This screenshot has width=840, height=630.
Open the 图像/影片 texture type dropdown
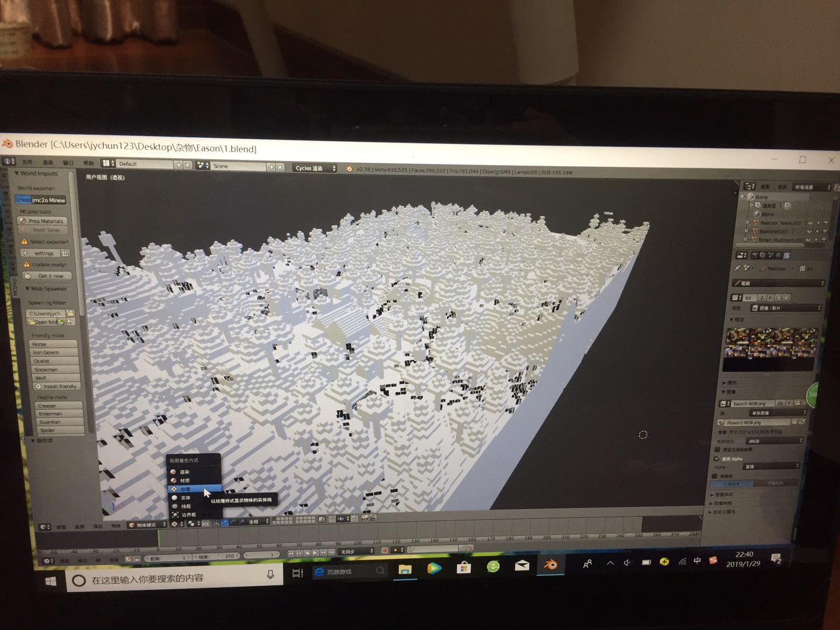(x=785, y=308)
